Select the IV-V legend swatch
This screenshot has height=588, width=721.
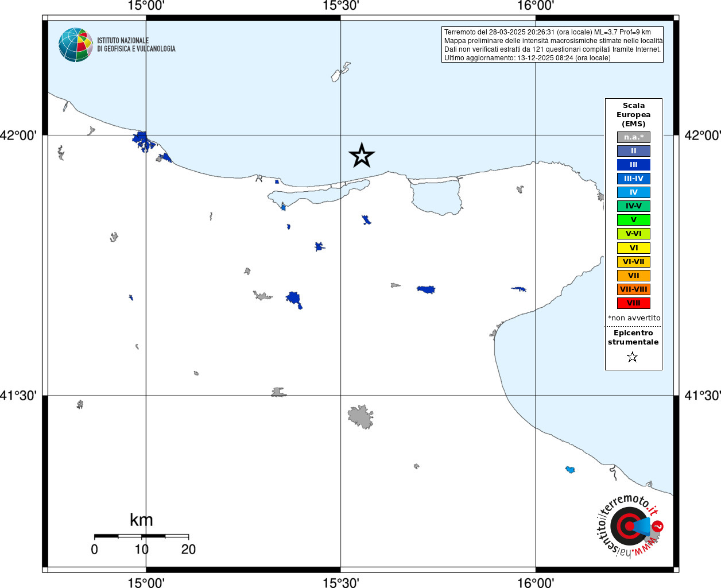point(634,206)
